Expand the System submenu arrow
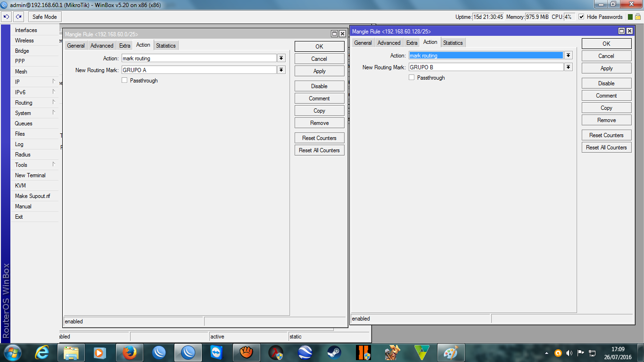This screenshot has width=644, height=362. pos(54,113)
